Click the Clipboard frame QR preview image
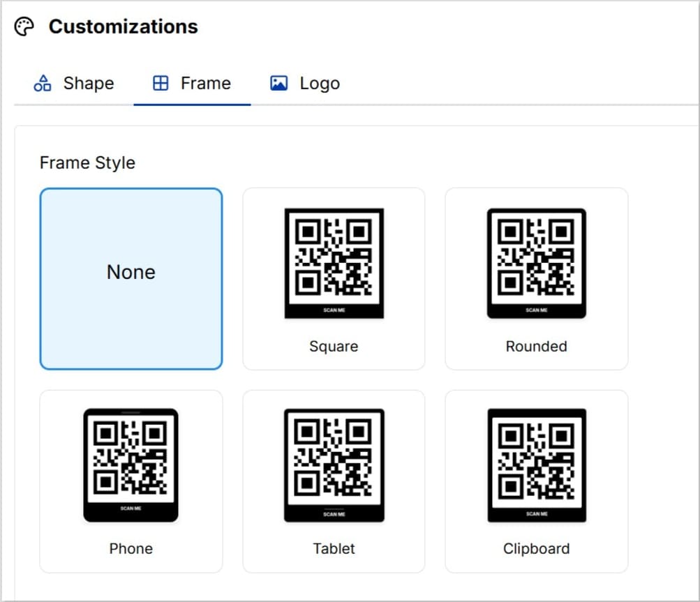 coord(537,465)
